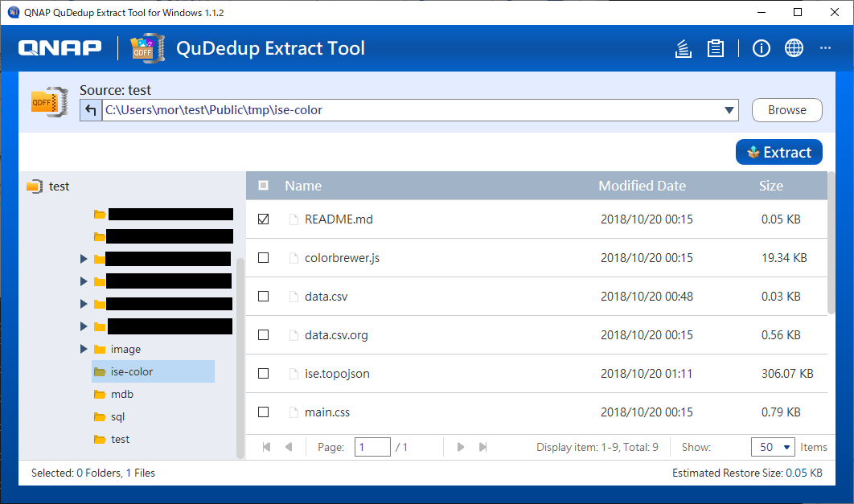Sort by Name column header

303,186
